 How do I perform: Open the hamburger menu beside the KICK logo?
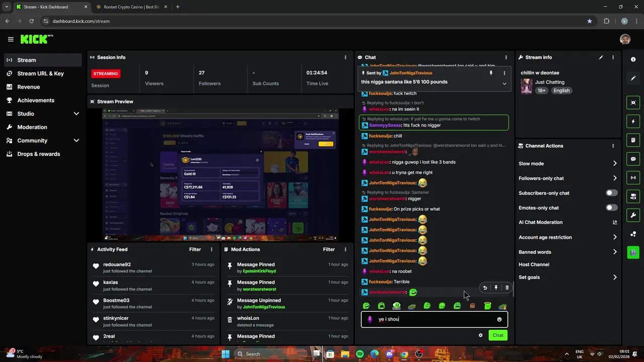[11, 39]
